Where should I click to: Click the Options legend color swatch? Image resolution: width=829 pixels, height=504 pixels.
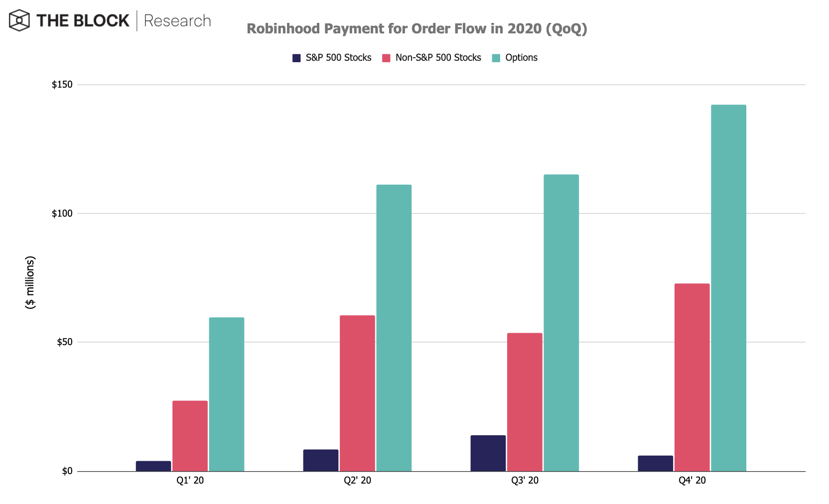click(x=496, y=58)
